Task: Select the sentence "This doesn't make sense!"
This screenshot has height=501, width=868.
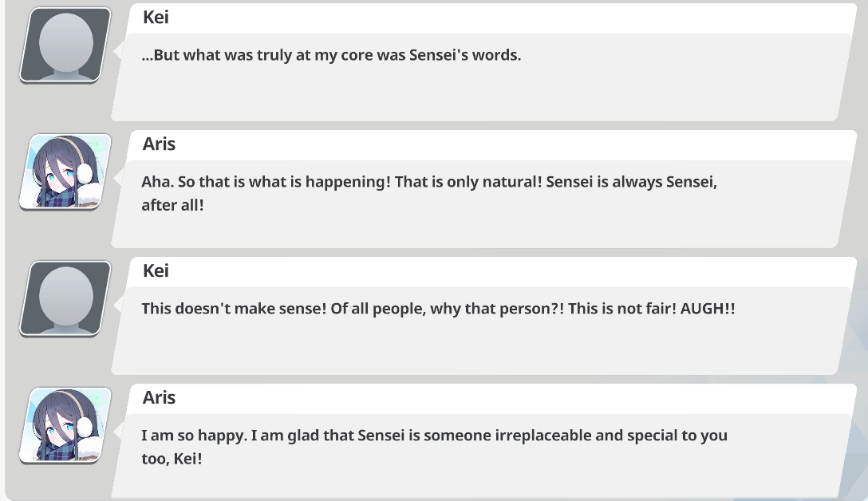Action: pyautogui.click(x=234, y=309)
